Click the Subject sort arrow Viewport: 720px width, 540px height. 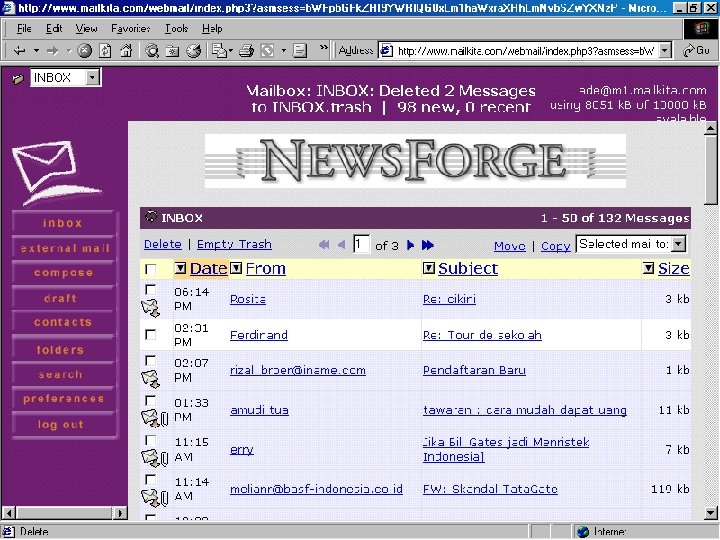[x=428, y=268]
